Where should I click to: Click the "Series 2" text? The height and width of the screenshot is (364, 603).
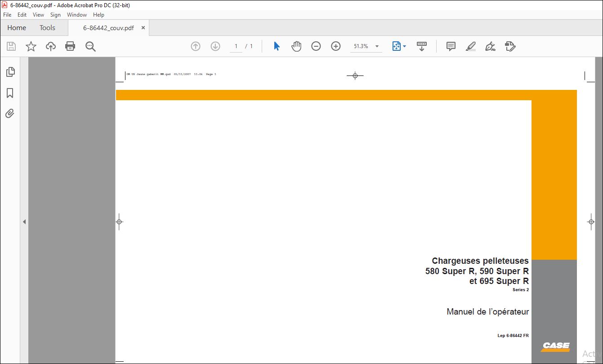pos(521,290)
